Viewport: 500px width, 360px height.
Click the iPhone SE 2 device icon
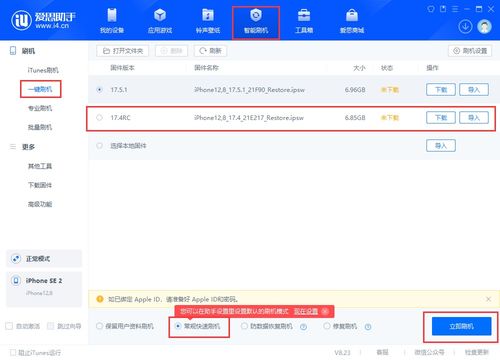click(16, 281)
